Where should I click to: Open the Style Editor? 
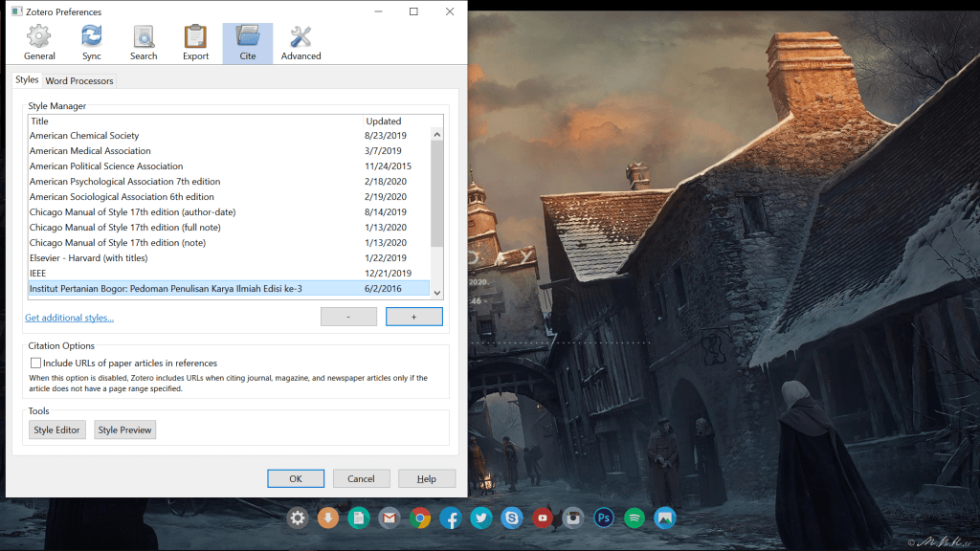coord(57,430)
